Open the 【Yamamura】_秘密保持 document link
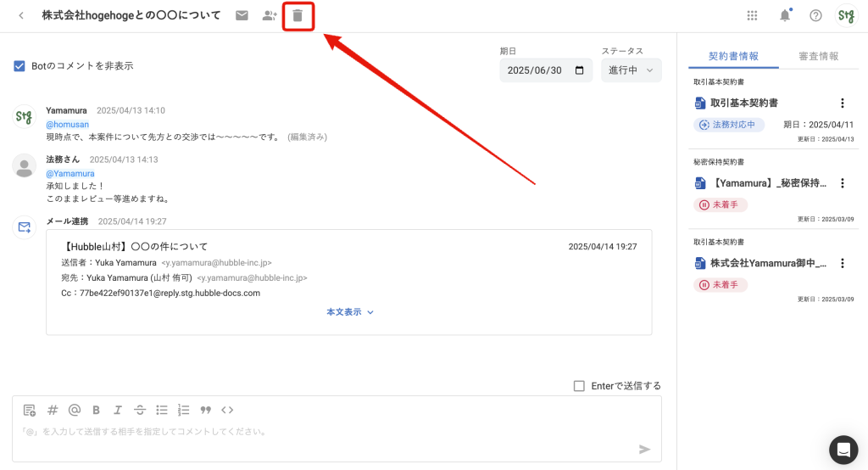The image size is (868, 470). (769, 183)
